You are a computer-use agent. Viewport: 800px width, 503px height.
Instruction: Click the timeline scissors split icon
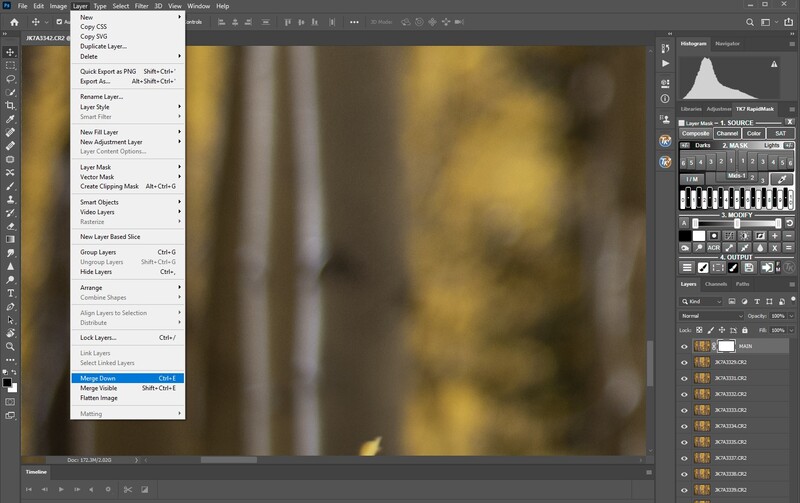click(x=128, y=489)
